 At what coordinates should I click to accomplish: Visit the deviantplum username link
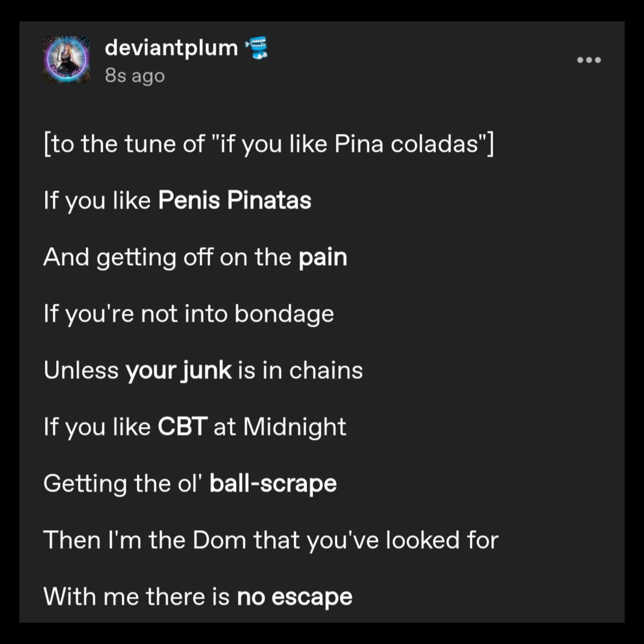coord(171,48)
